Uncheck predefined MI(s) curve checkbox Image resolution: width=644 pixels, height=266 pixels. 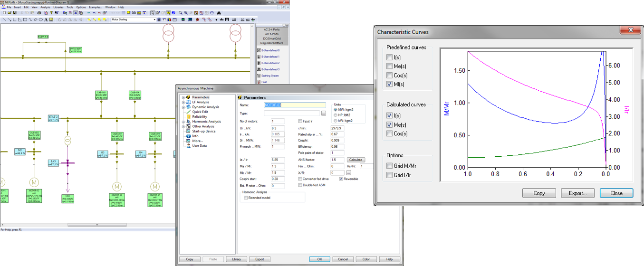pos(390,84)
